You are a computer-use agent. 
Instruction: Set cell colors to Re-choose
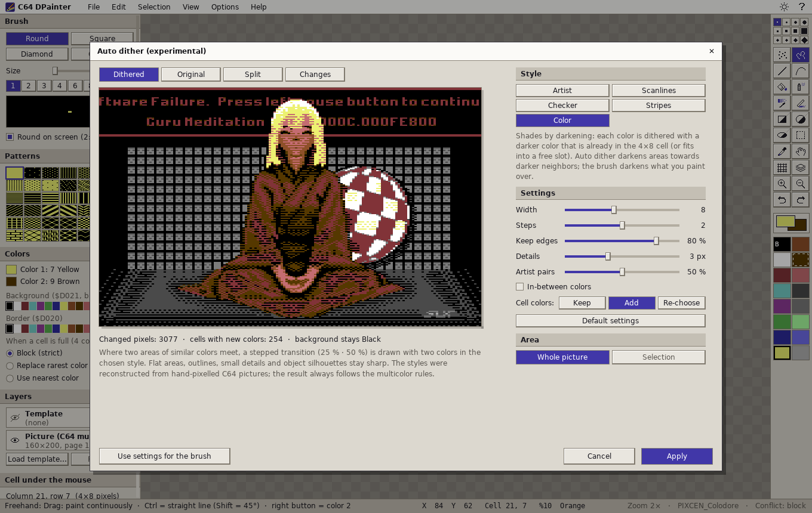(x=681, y=303)
